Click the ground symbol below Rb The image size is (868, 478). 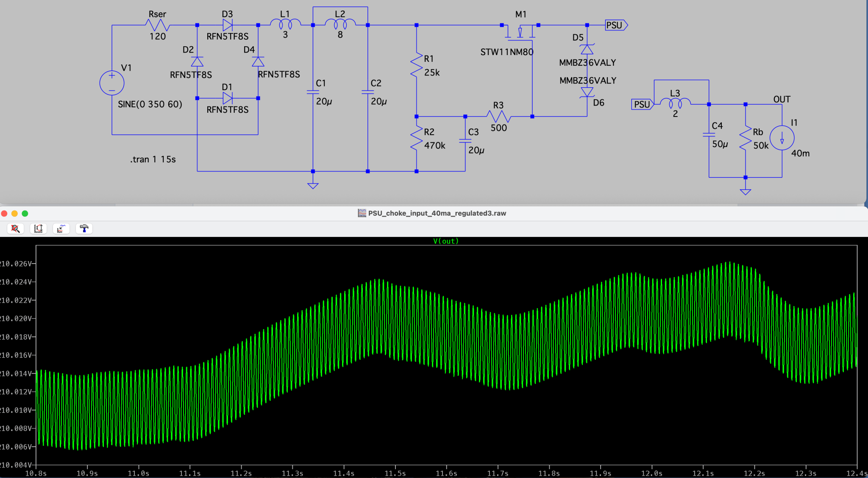[746, 192]
